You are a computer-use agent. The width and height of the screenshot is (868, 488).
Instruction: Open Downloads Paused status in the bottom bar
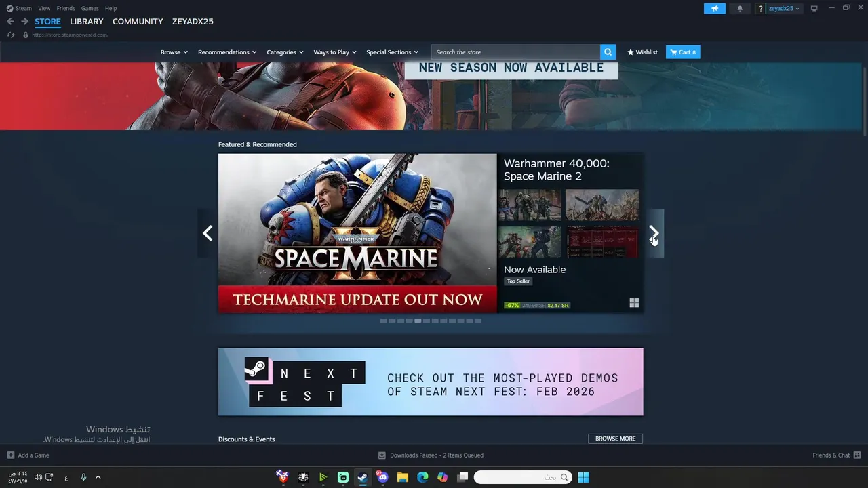(431, 455)
